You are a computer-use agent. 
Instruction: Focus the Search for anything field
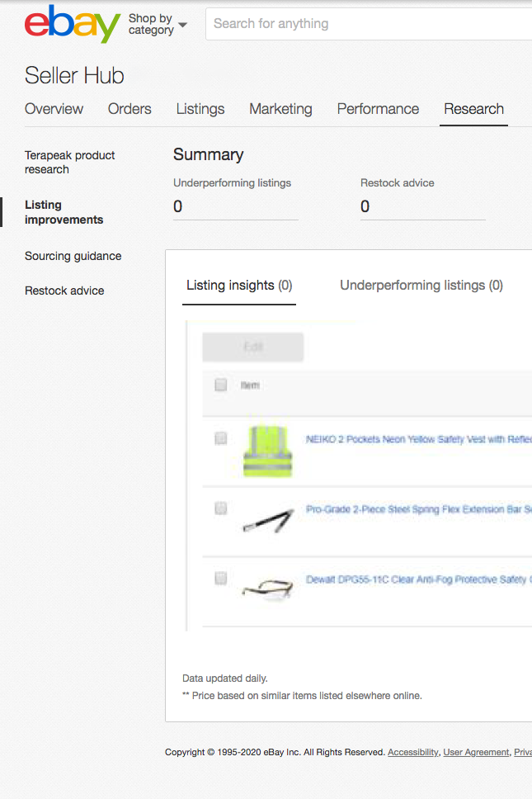pyautogui.click(x=369, y=23)
